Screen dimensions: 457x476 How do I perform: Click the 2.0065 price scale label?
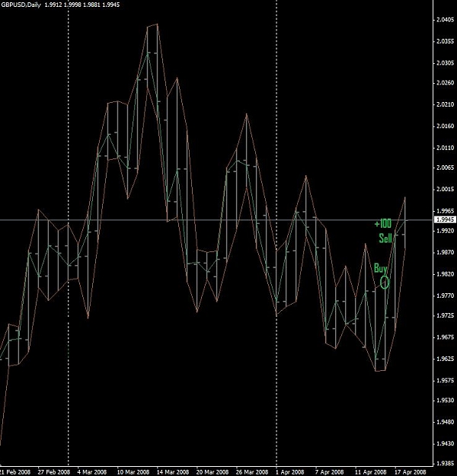pos(445,168)
